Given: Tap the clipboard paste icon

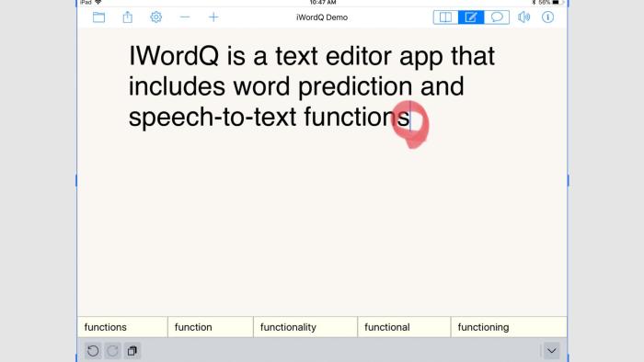Looking at the screenshot, I should (x=132, y=351).
